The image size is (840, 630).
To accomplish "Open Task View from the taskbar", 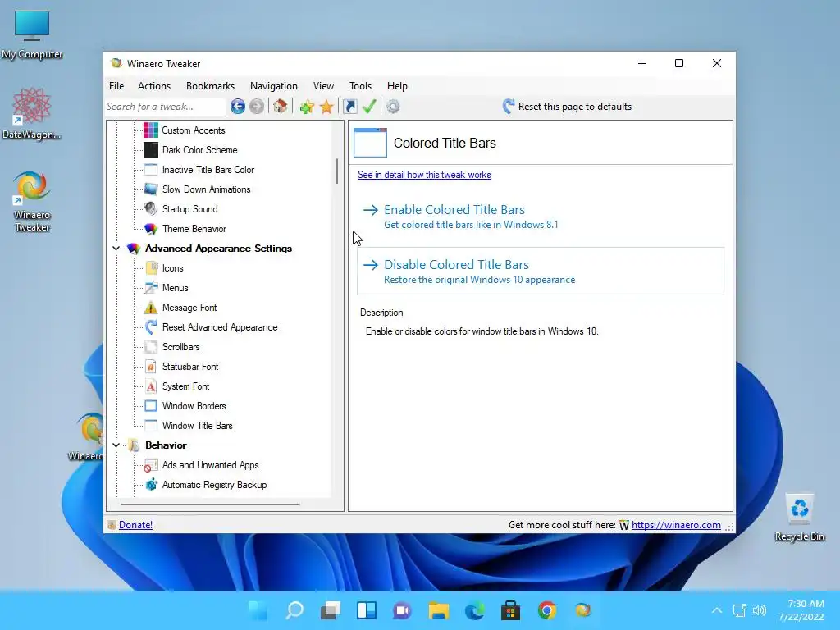I will tap(331, 610).
